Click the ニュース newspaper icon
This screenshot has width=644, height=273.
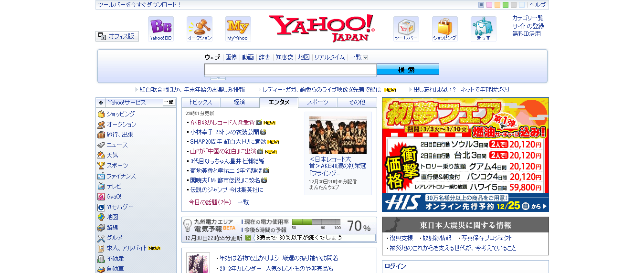pyautogui.click(x=101, y=145)
